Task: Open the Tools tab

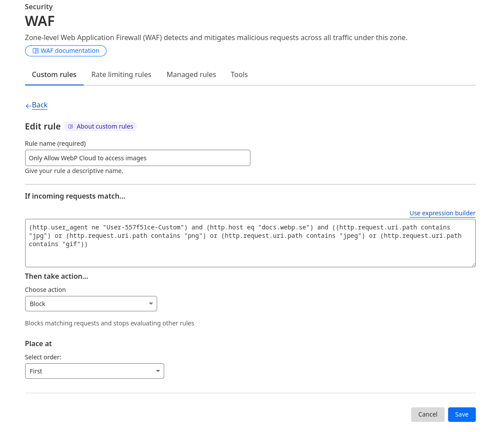Action: click(239, 74)
